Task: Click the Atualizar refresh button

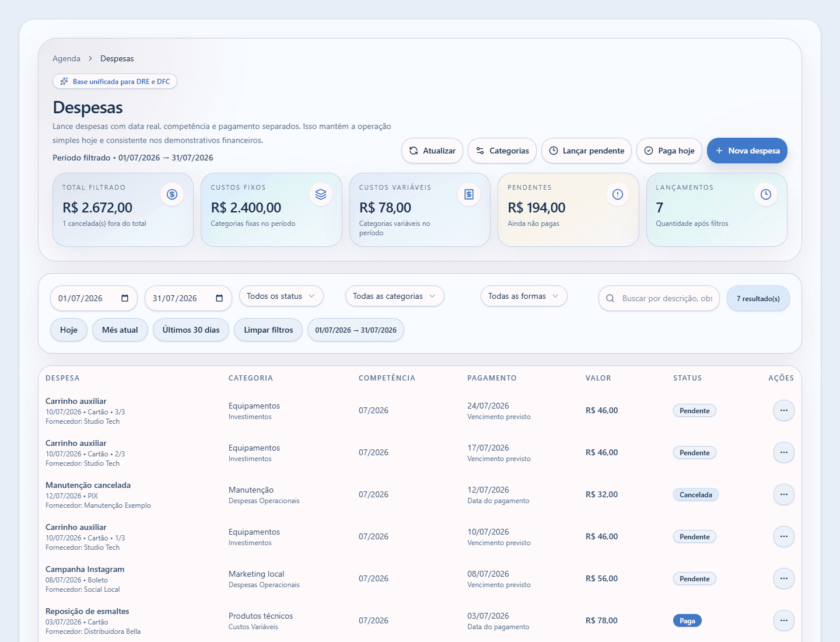Action: click(x=432, y=151)
